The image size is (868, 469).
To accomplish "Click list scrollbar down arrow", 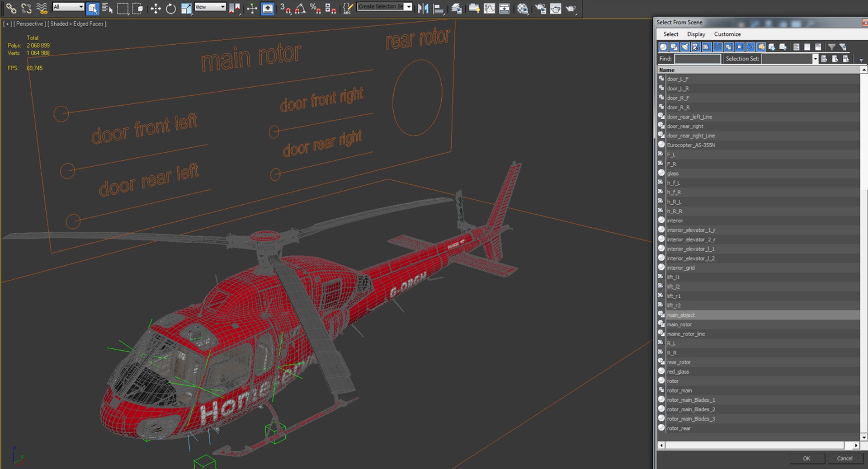I will point(864,437).
